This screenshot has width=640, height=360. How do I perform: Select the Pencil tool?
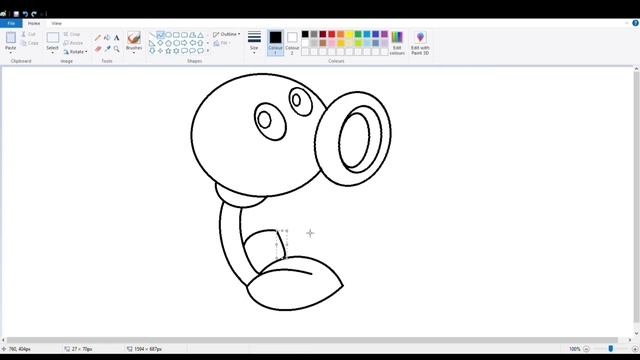[98, 38]
